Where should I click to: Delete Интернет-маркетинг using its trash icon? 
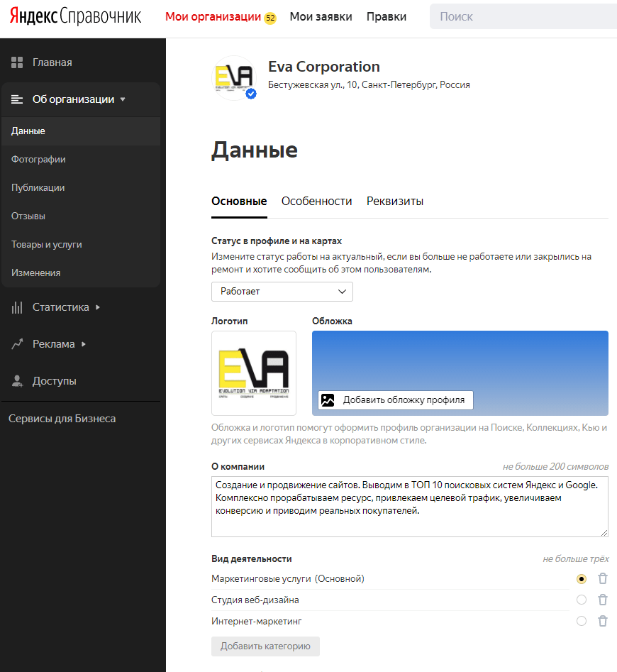point(602,622)
